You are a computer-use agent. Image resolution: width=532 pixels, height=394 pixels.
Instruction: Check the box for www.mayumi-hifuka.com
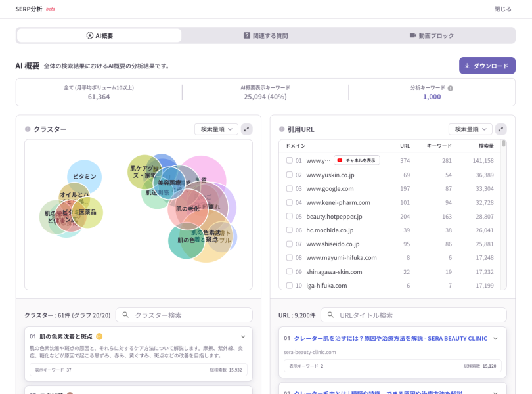(x=289, y=257)
